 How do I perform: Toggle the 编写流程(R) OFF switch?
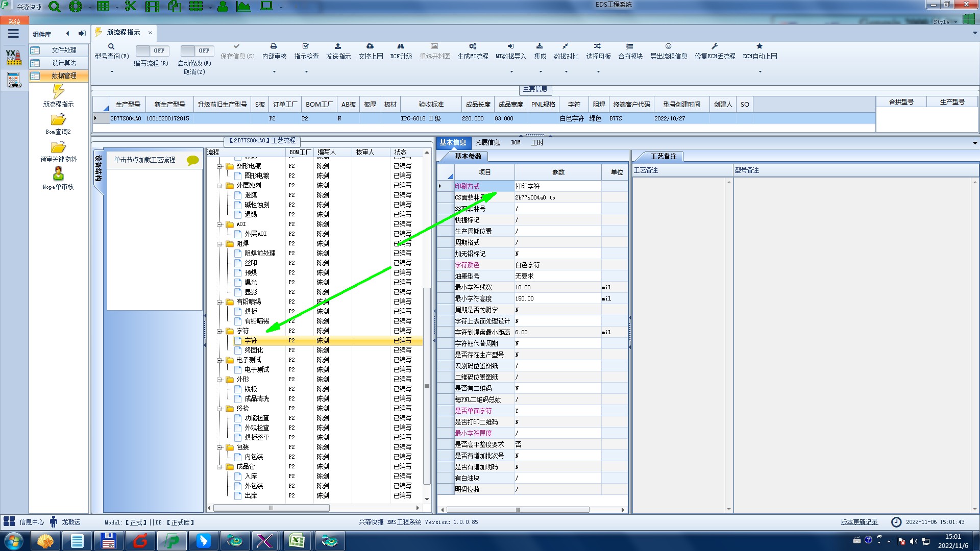(152, 51)
